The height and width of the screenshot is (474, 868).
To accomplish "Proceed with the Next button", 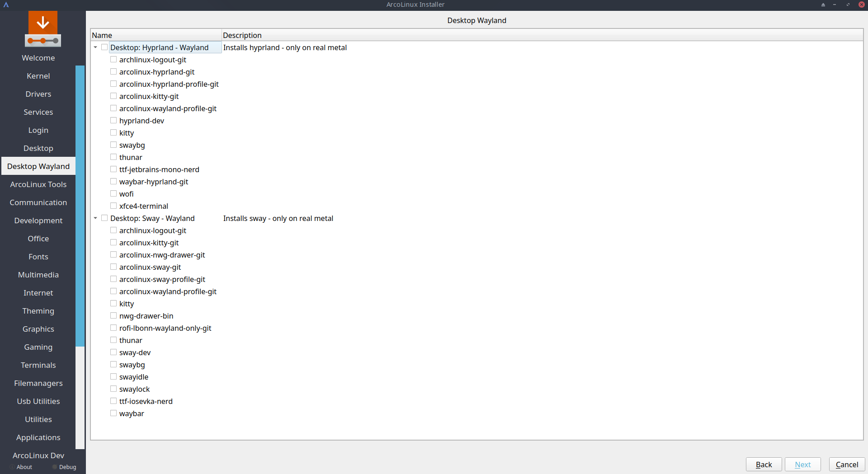I will (803, 465).
